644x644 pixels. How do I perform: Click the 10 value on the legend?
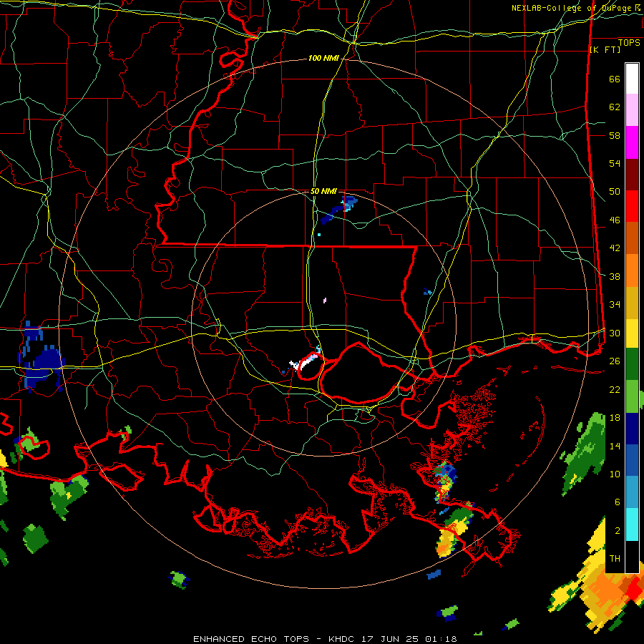click(615, 474)
